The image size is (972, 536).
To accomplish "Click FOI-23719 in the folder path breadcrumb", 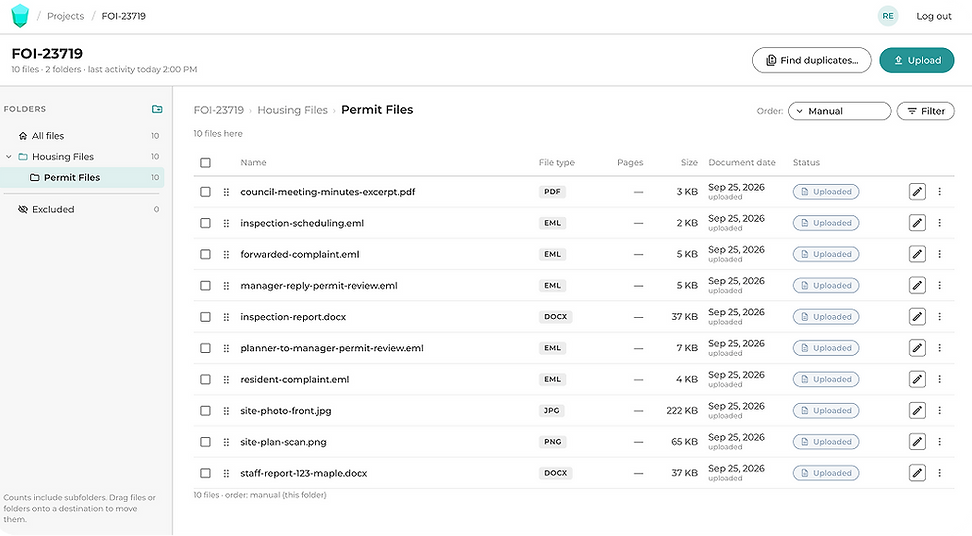I will (x=219, y=110).
